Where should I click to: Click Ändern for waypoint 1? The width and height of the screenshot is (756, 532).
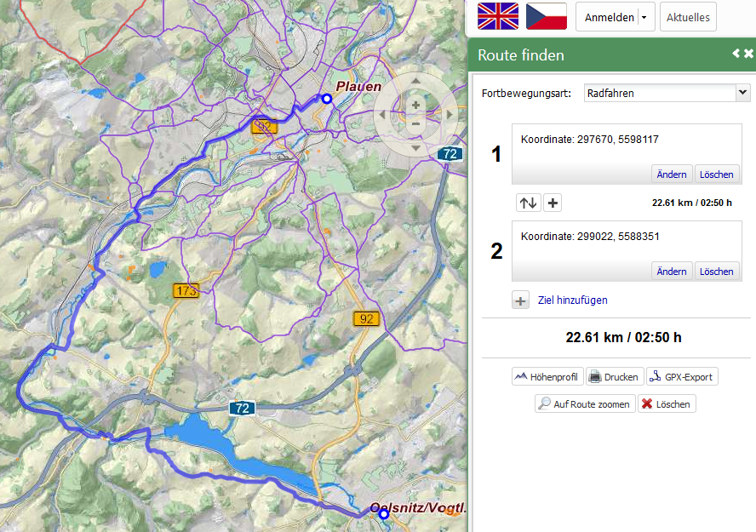672,174
